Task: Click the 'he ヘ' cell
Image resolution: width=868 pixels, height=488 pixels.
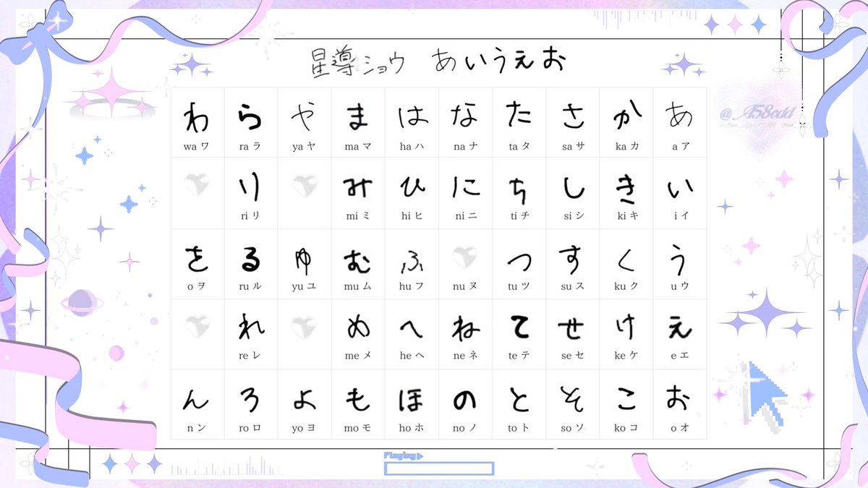Action: (x=412, y=333)
